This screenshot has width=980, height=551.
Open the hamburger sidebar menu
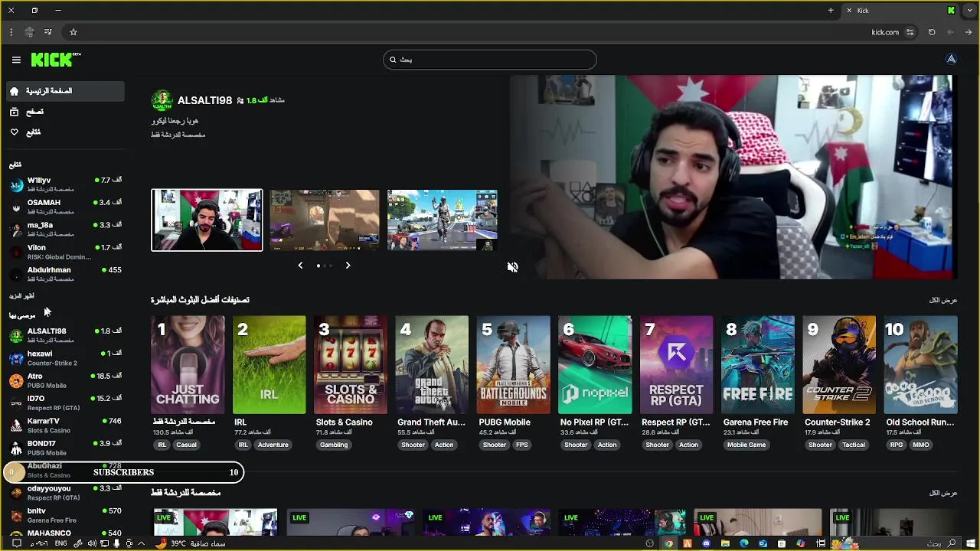click(16, 60)
